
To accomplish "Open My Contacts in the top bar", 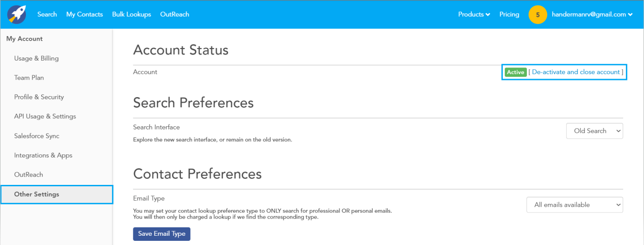I will tap(85, 14).
